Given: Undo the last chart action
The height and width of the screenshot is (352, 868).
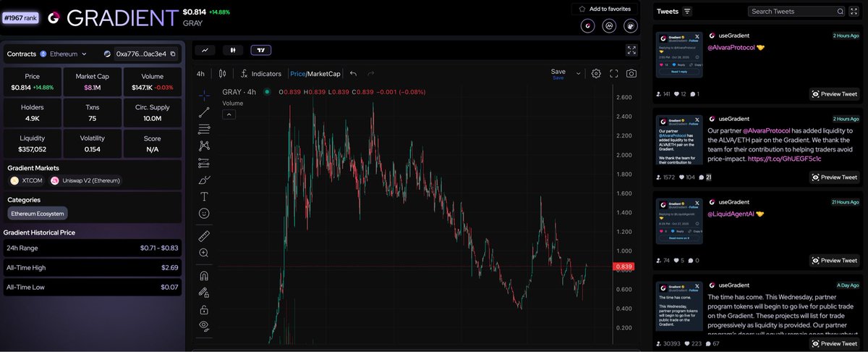Looking at the screenshot, I should 353,73.
